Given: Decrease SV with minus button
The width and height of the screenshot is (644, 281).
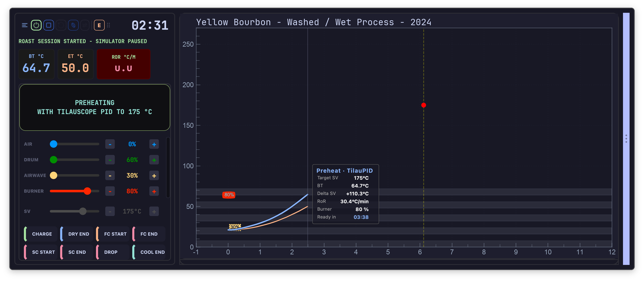Looking at the screenshot, I should 110,211.
